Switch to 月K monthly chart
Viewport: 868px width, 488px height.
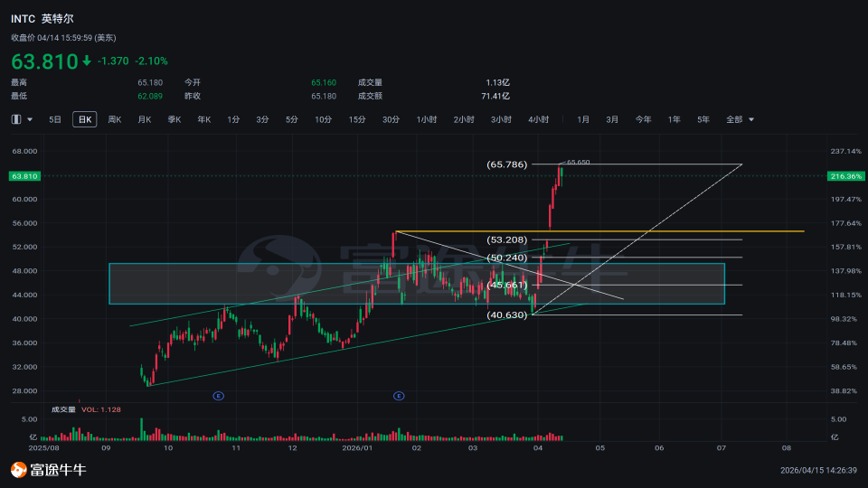coord(145,119)
